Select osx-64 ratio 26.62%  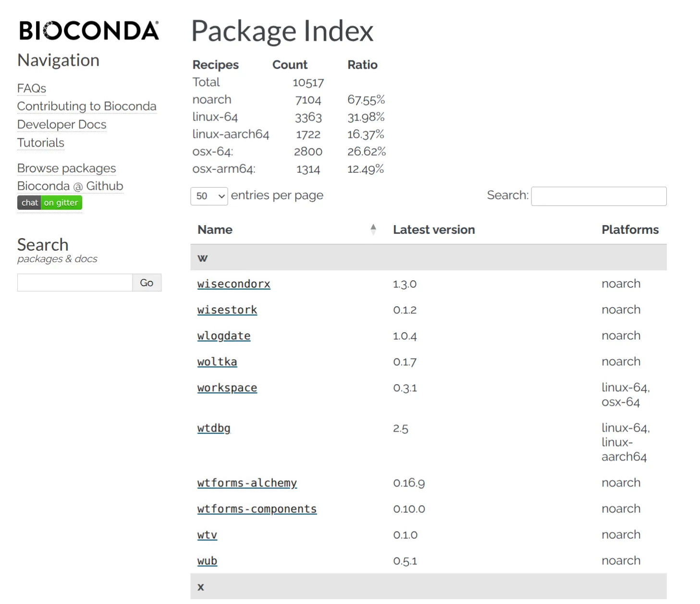[x=367, y=152]
